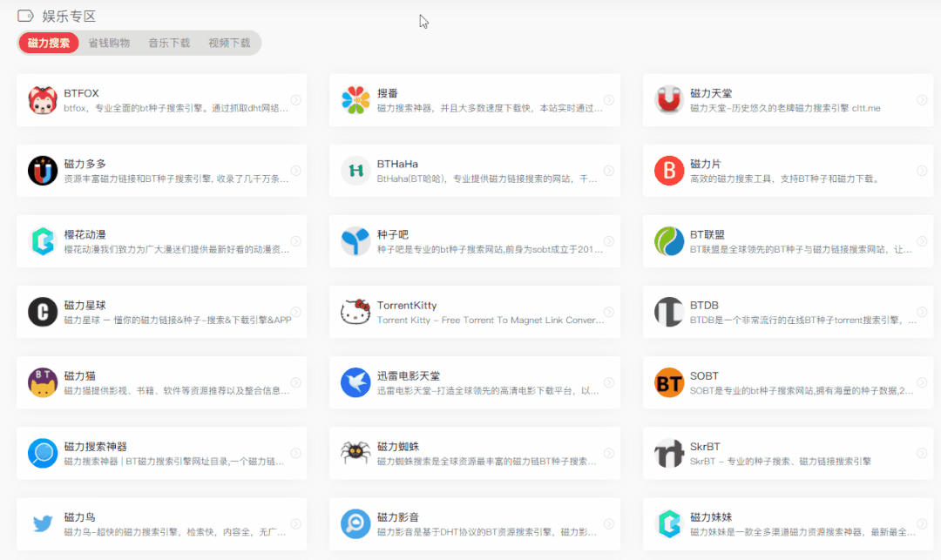Select the 磁力搜索 tab
The width and height of the screenshot is (941, 560).
pos(49,44)
